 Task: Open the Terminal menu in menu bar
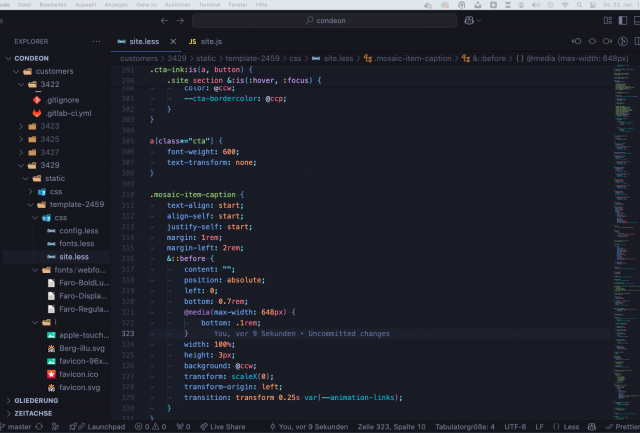click(x=209, y=4)
